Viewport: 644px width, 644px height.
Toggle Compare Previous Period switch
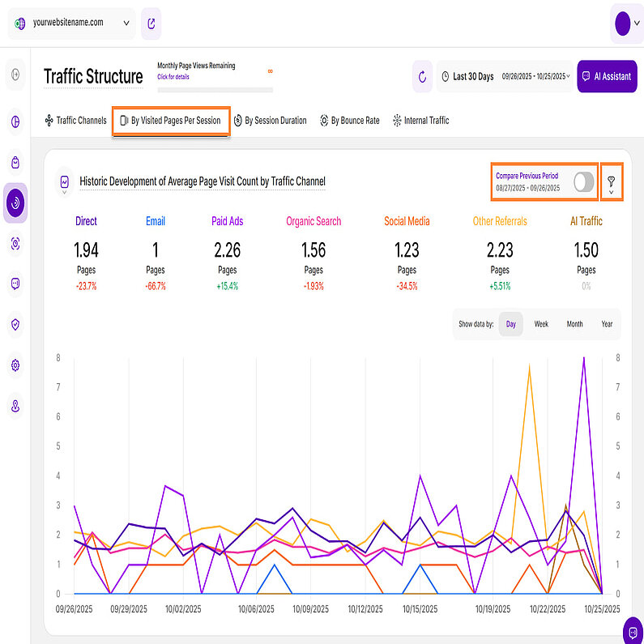point(583,182)
